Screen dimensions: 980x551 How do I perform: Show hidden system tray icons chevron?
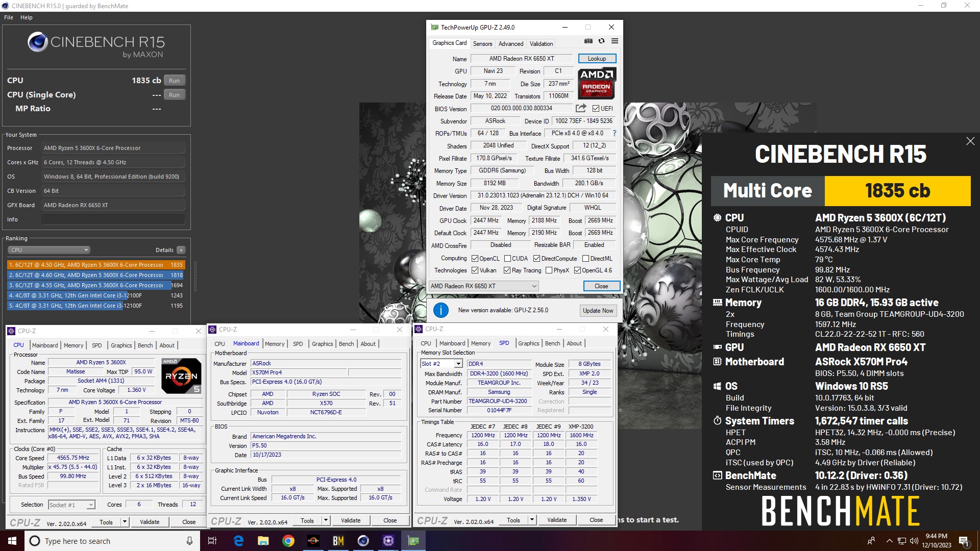889,541
